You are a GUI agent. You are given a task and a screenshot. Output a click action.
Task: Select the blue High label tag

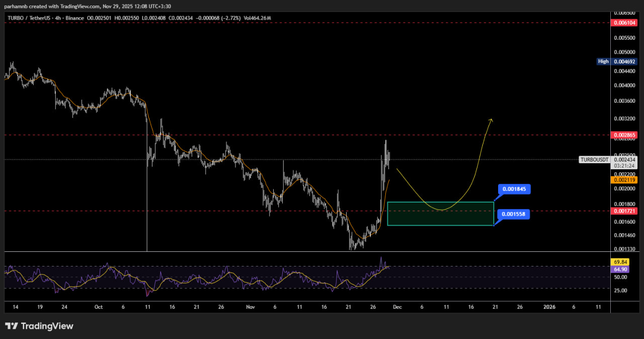pyautogui.click(x=603, y=61)
